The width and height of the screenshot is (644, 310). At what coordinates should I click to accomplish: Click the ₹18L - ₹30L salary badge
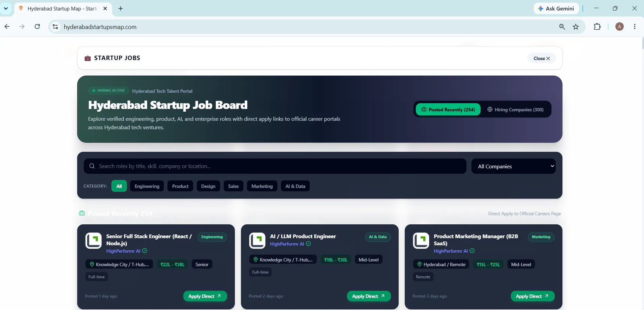coord(336,260)
